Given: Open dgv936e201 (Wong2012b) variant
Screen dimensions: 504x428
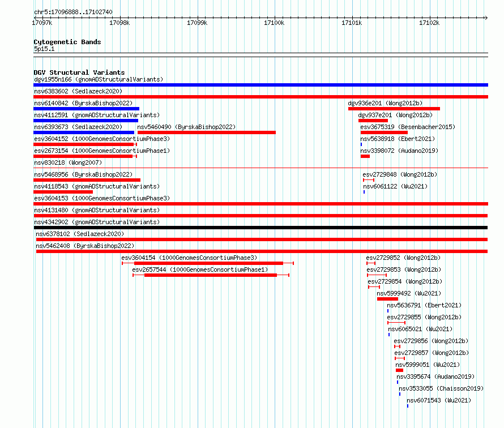Looking at the screenshot, I should pyautogui.click(x=385, y=103).
